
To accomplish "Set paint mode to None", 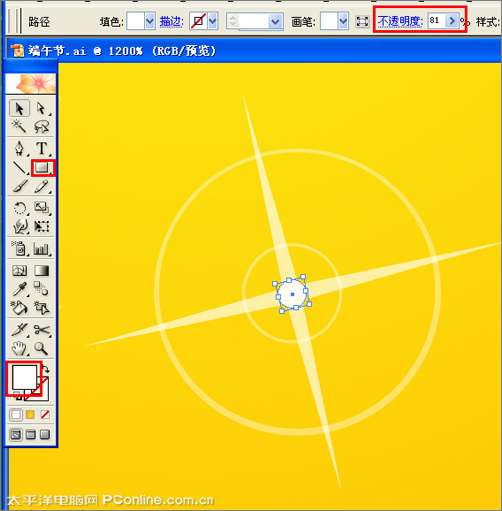I will click(x=45, y=415).
